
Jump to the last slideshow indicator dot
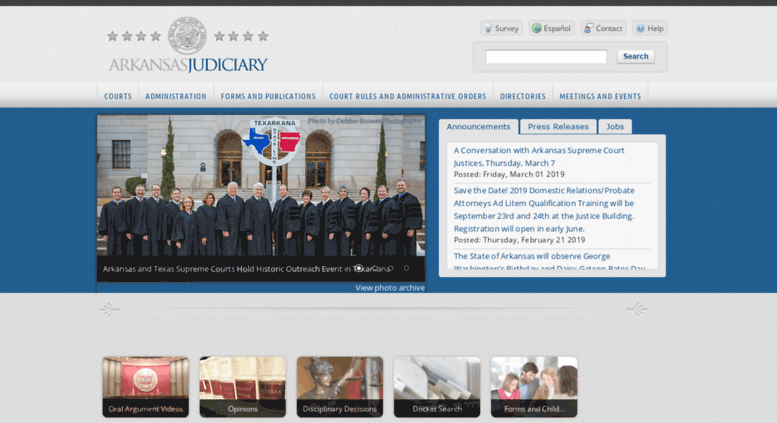click(406, 268)
